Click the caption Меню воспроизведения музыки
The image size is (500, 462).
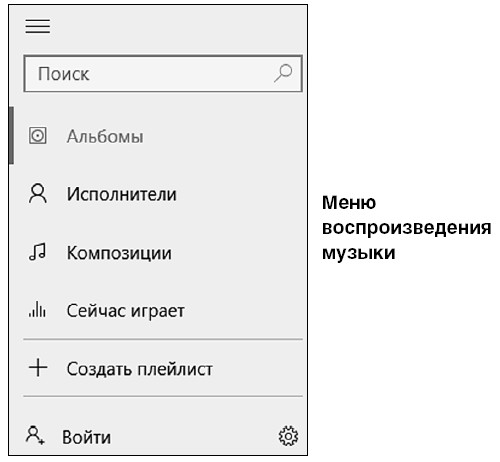pyautogui.click(x=406, y=227)
